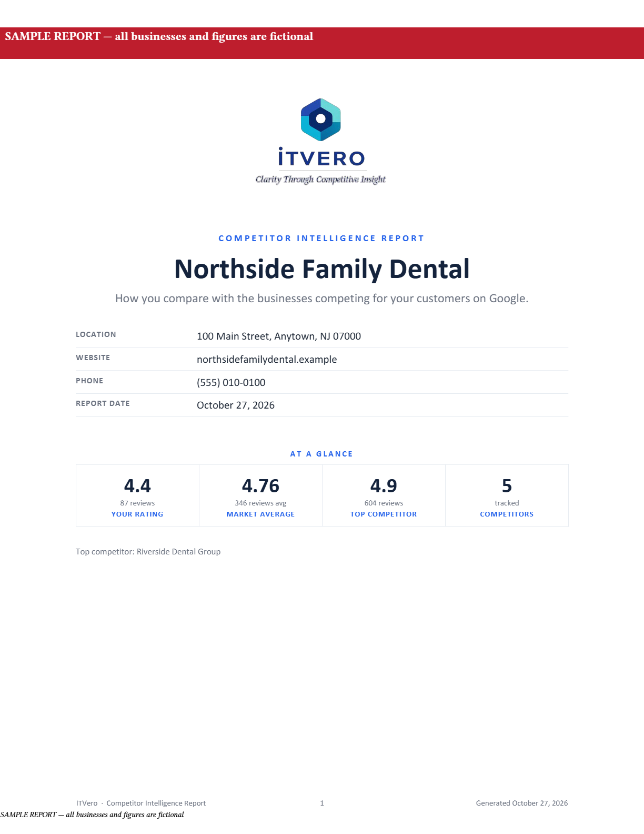Image resolution: width=644 pixels, height=834 pixels.
Task: Click the PHONE label
Action: click(x=89, y=381)
